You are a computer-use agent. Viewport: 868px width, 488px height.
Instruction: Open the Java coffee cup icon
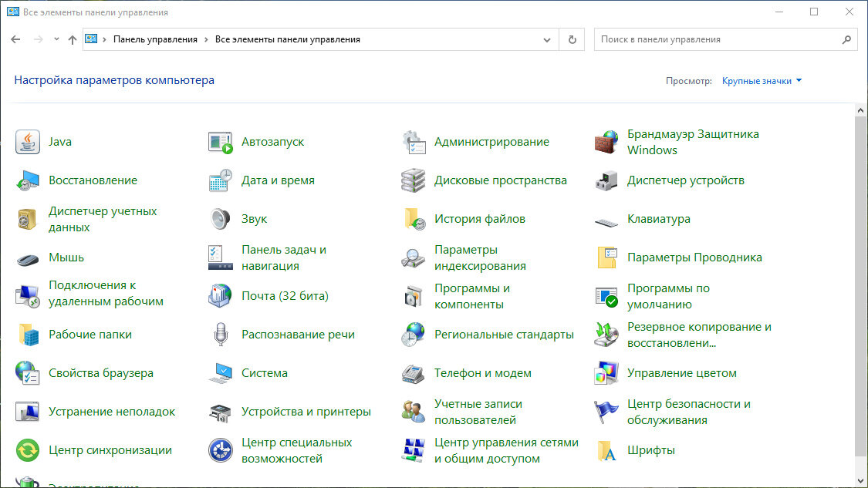coord(27,142)
